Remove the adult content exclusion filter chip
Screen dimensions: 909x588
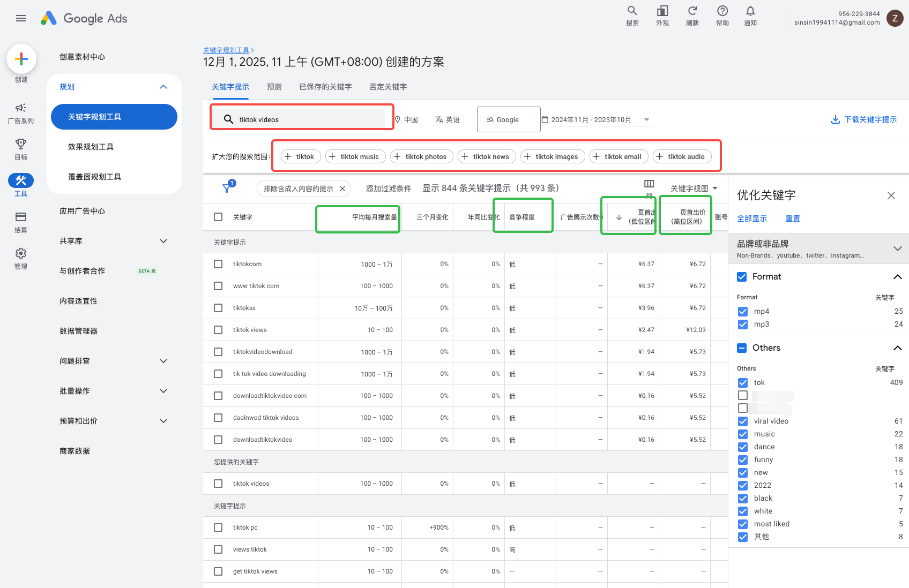(x=342, y=189)
